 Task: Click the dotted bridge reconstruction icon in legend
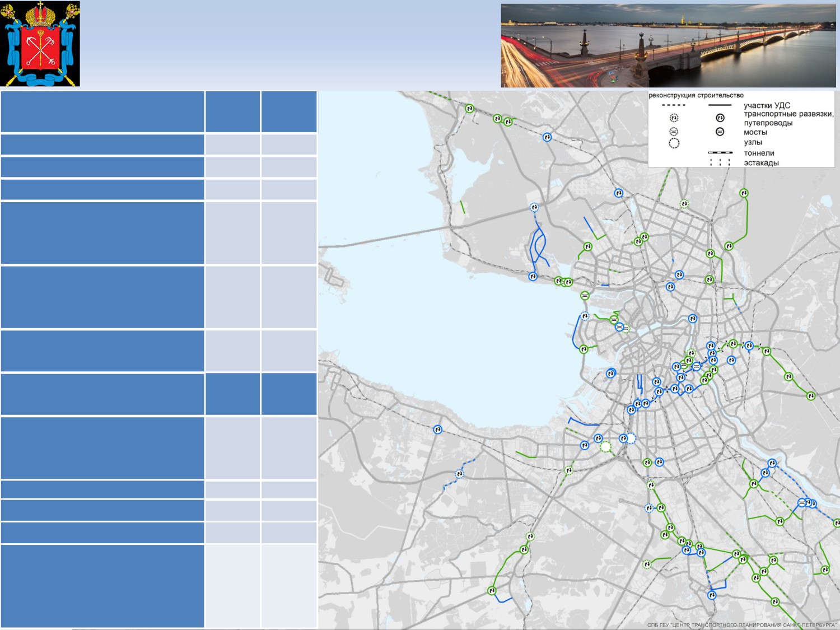[x=674, y=131]
